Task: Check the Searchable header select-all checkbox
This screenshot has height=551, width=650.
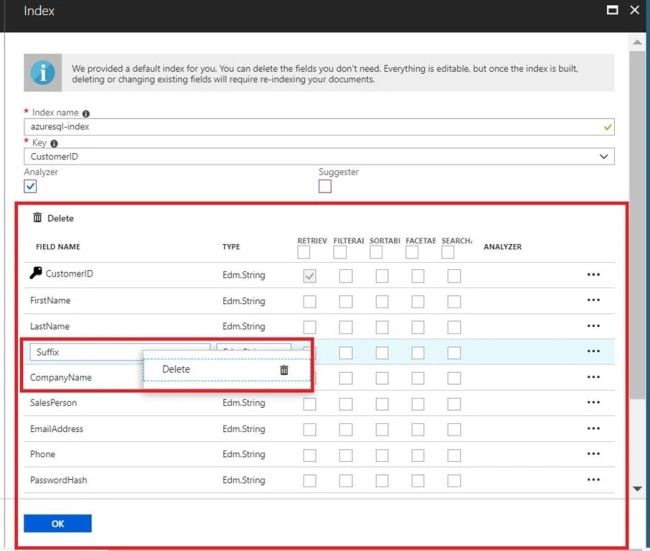Action: point(448,252)
